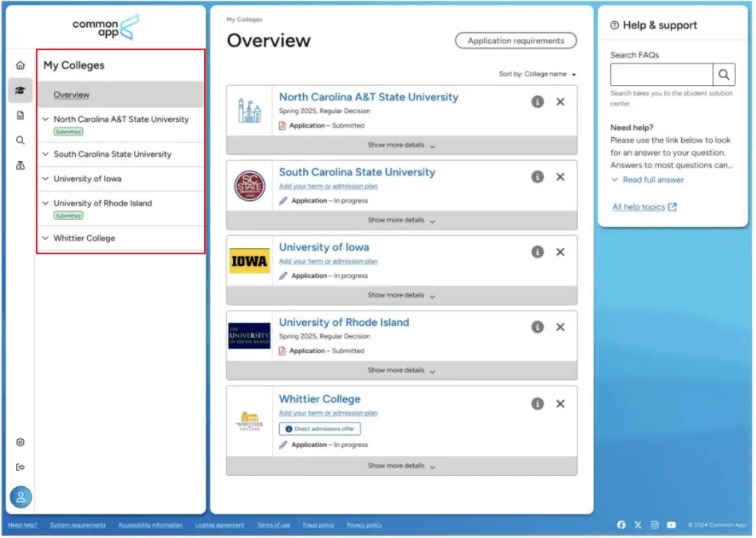756x538 pixels.
Task: Select Whittier College in the sidebar list
Action: tap(84, 238)
